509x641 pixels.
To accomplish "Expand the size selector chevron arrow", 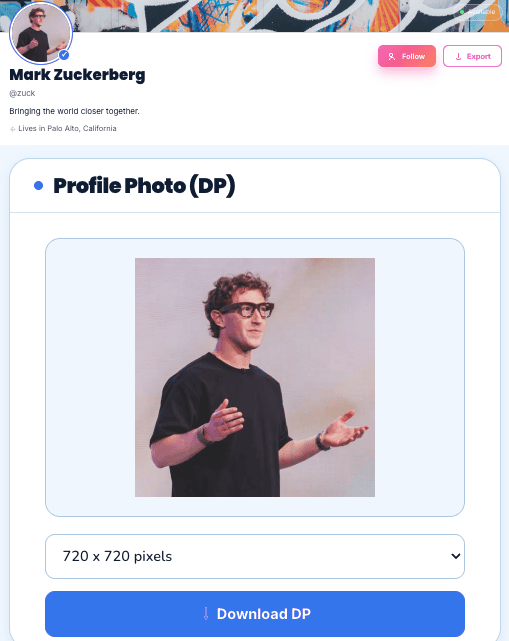I will 455,556.
